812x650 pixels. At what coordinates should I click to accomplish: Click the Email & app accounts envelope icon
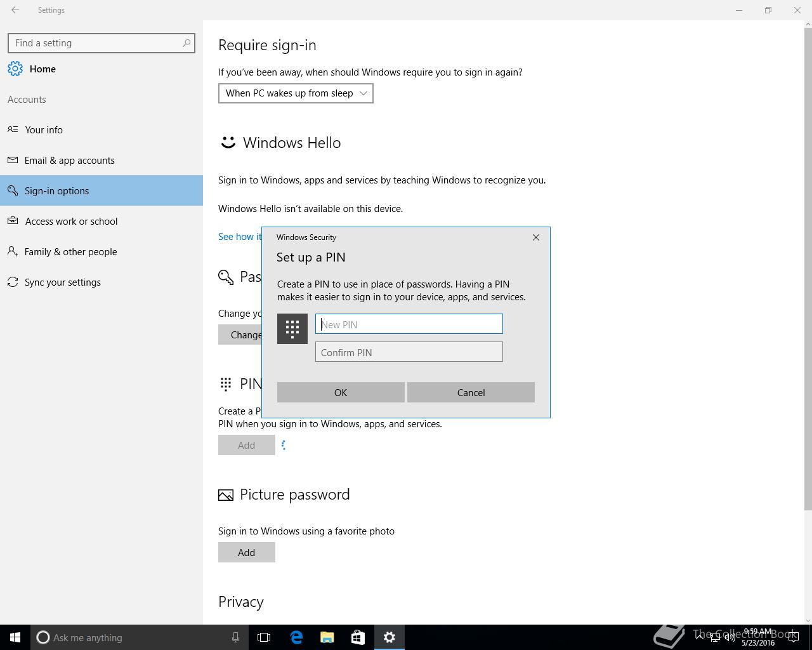[x=13, y=160]
